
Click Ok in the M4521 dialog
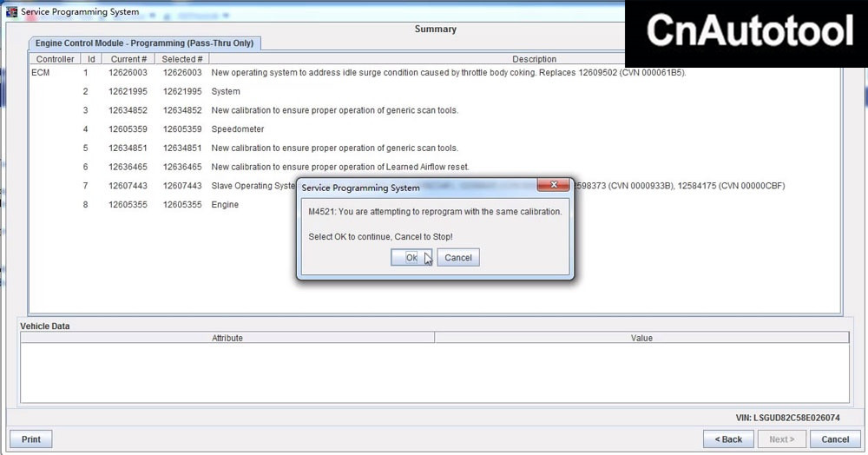click(411, 257)
